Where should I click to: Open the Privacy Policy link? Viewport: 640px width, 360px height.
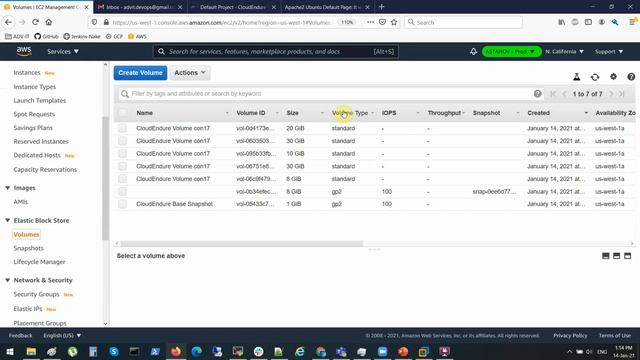coord(570,336)
